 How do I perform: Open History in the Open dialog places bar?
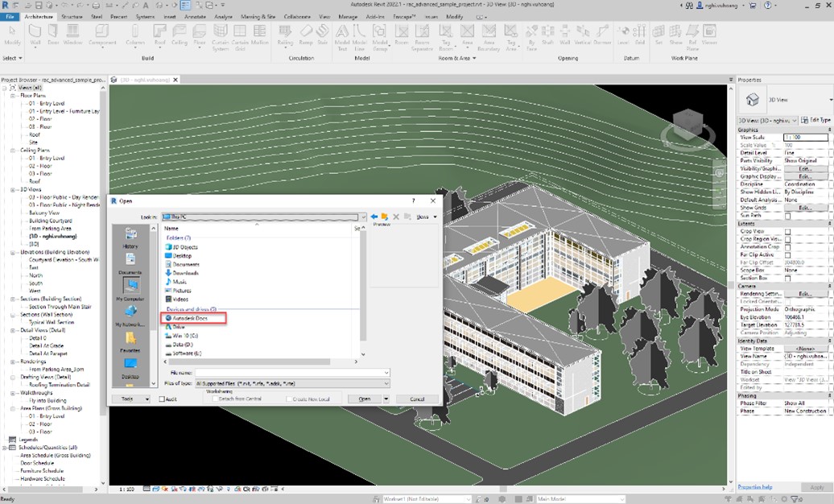coord(130,238)
